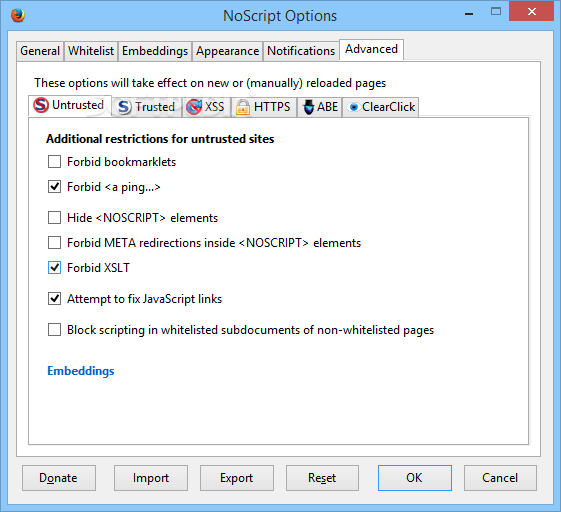Click the Donate button

coord(59,478)
